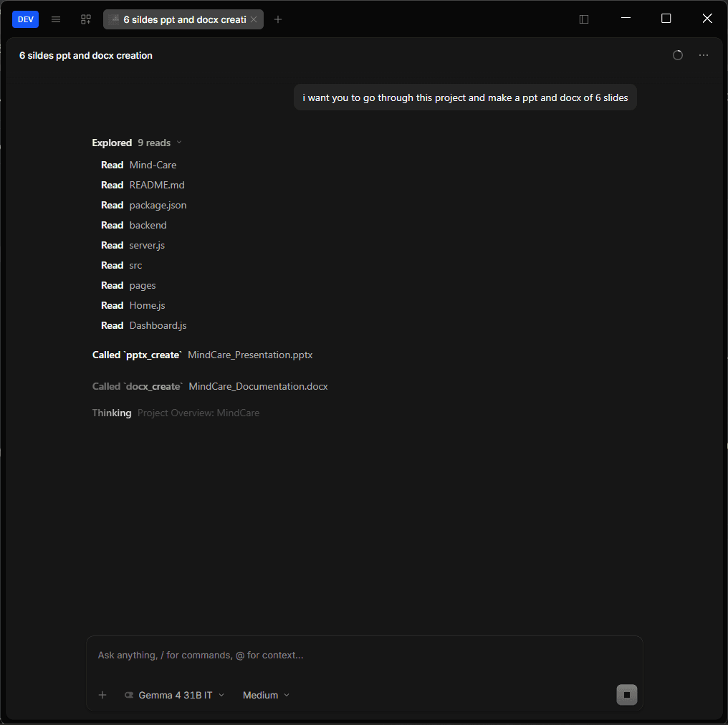Close the application window
Screen dimensions: 728x725
(x=707, y=19)
